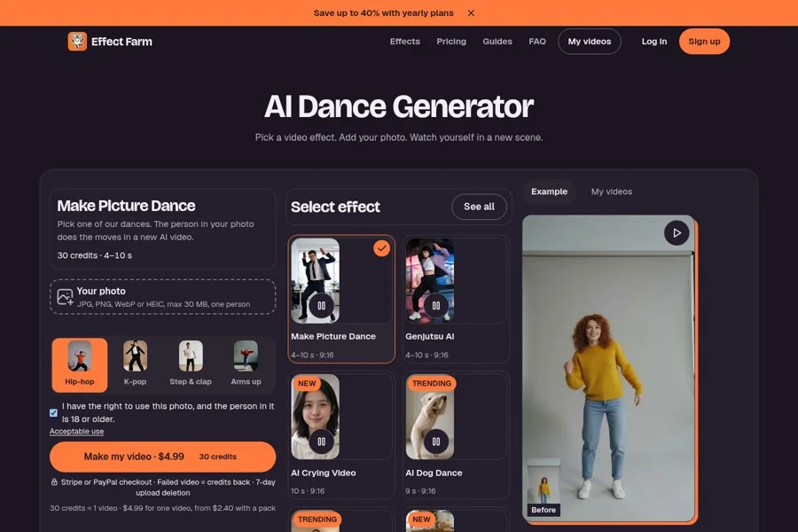Open the Effects nav menu
This screenshot has height=532, width=798.
click(405, 42)
